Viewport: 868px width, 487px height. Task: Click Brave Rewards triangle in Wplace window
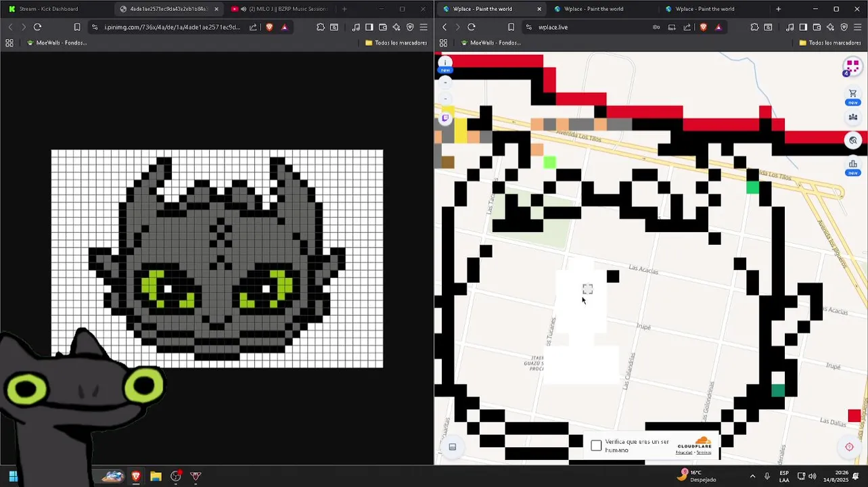point(718,27)
